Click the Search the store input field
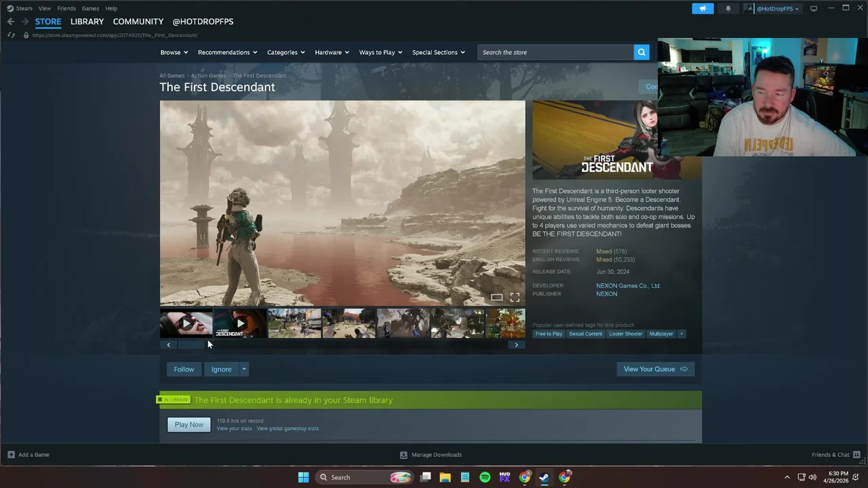 [556, 52]
